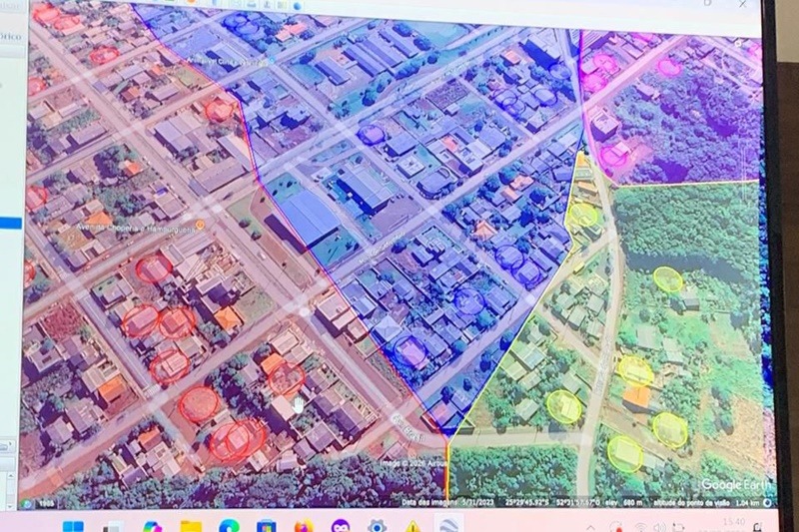
Task: Close the Google Earth window
Action: click(742, 4)
